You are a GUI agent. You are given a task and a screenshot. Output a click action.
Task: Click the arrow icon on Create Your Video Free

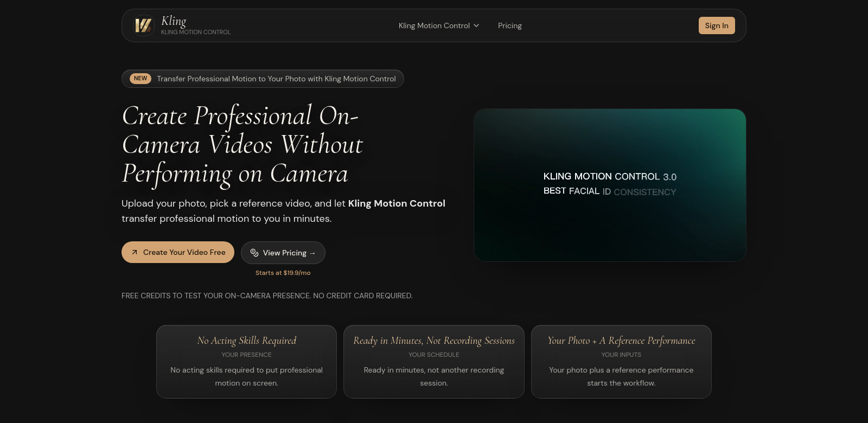tap(135, 252)
